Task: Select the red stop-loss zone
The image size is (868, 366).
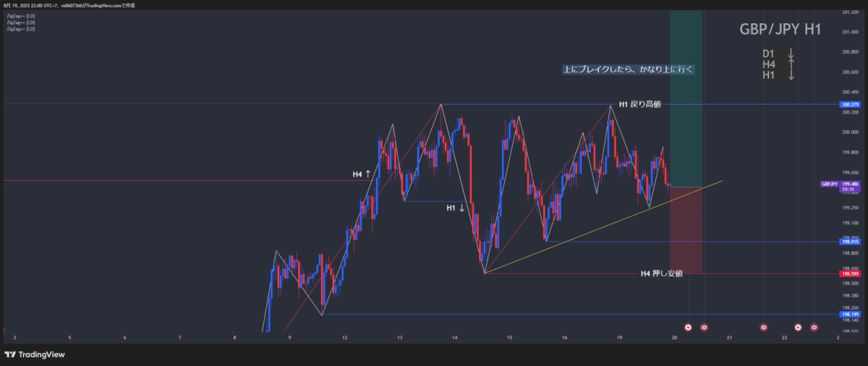Action: coord(686,230)
